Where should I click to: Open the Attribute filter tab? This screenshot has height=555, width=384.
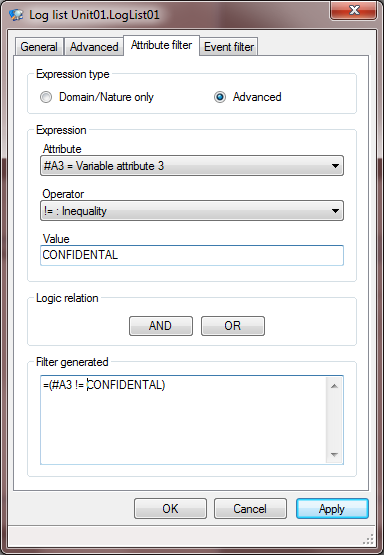161,45
